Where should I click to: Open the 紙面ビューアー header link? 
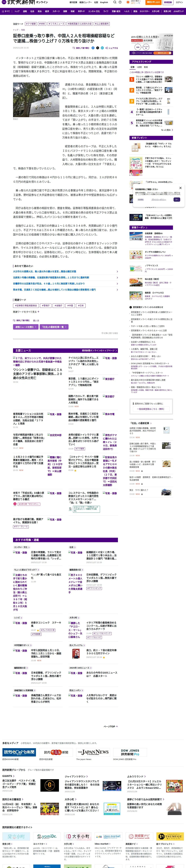pyautogui.click(x=85, y=2)
